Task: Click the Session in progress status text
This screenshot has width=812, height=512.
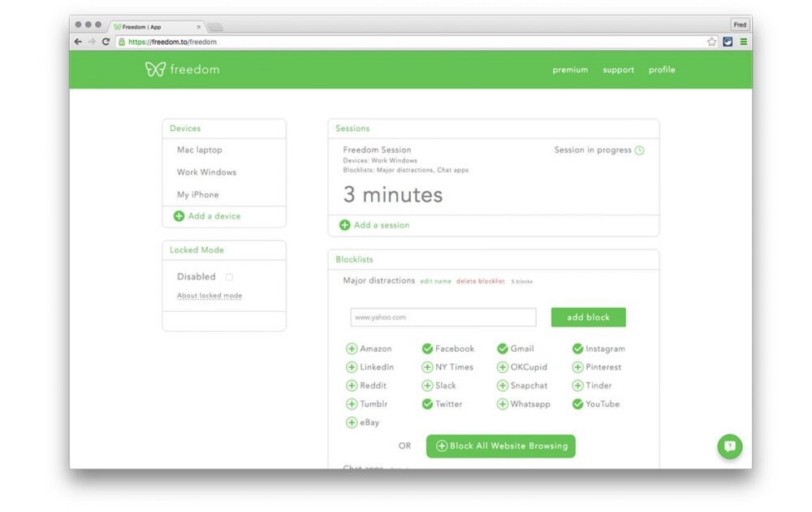Action: tap(593, 150)
